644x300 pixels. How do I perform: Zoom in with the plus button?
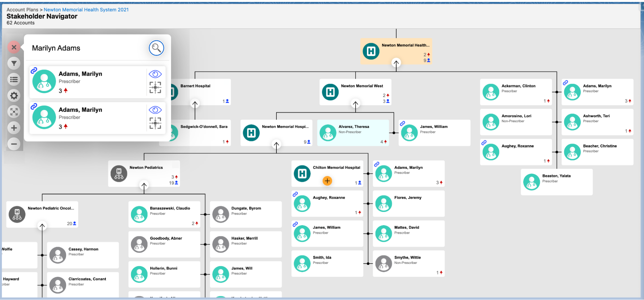click(x=14, y=128)
